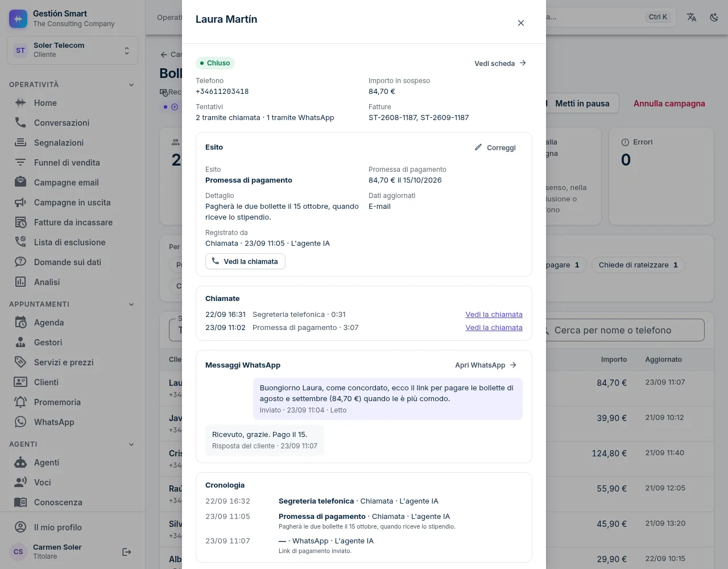Collapse the AGENTI section
The height and width of the screenshot is (569, 728).
coord(131,444)
